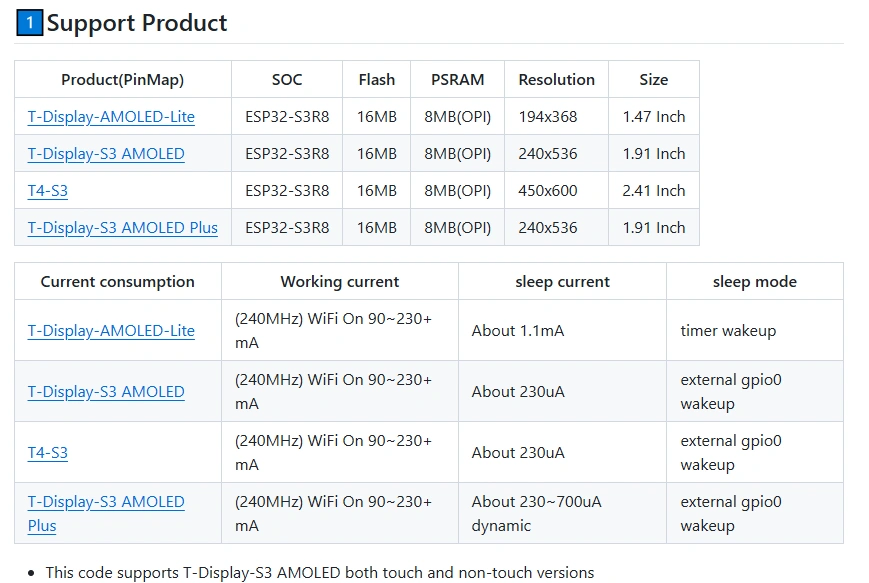This screenshot has width=869, height=583.
Task: Click the Product(PinMap) column header
Action: (x=122, y=80)
